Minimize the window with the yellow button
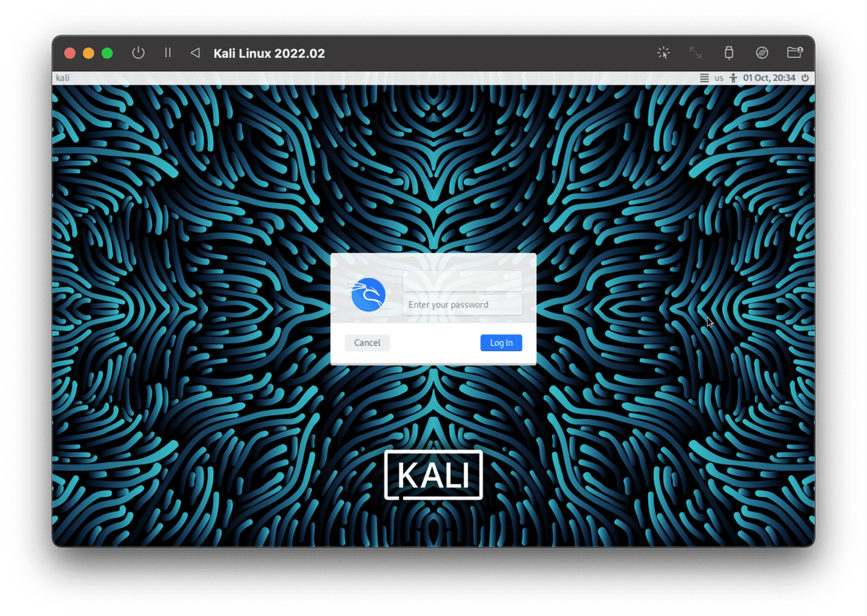Image resolution: width=867 pixels, height=616 pixels. click(89, 53)
